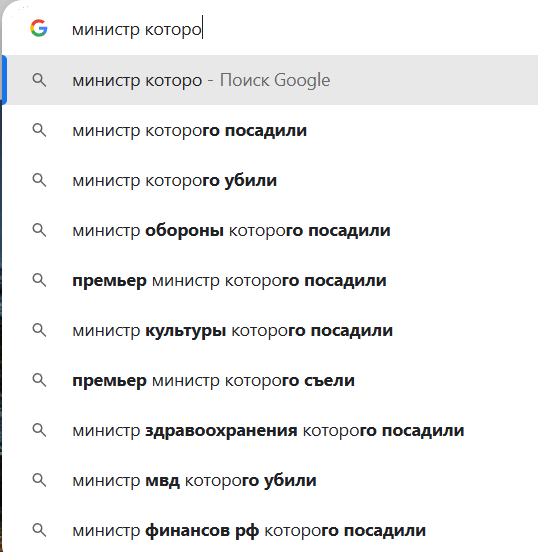Click magnifier icon beside 'министр культуры которого посадили'
Viewport: 538px width, 552px height.
[39, 330]
